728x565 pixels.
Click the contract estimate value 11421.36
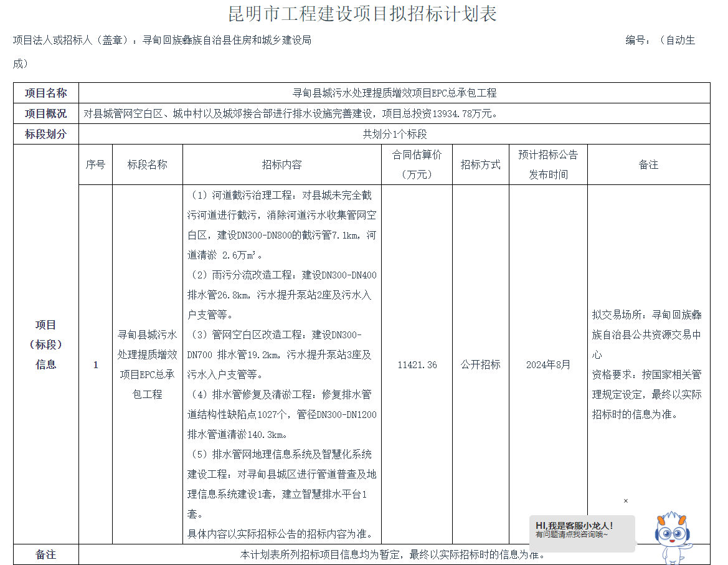tap(417, 365)
